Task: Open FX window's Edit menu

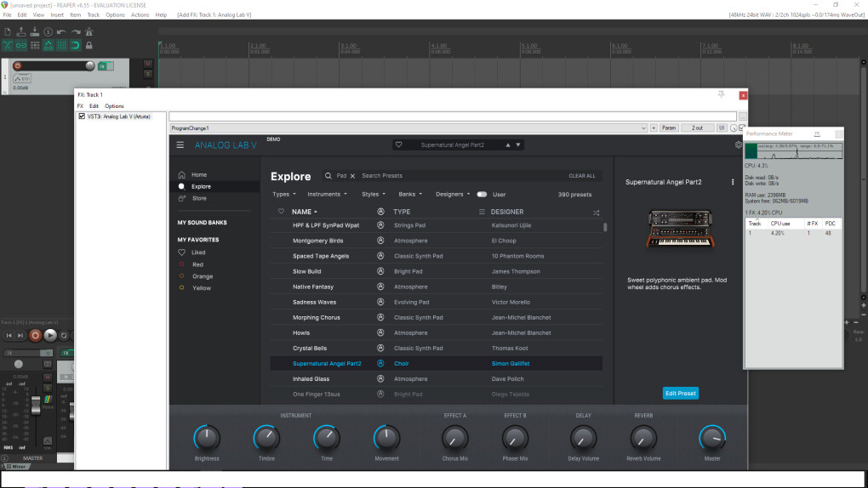Action: 94,105
